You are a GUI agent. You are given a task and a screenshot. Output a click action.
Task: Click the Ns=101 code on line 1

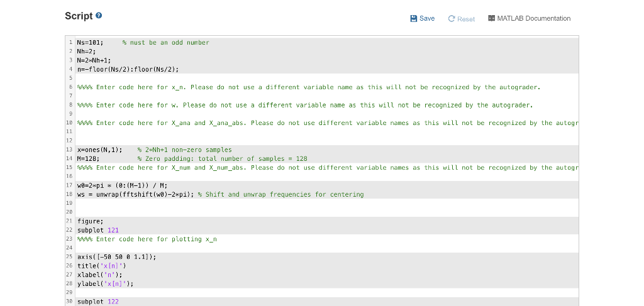coord(91,43)
